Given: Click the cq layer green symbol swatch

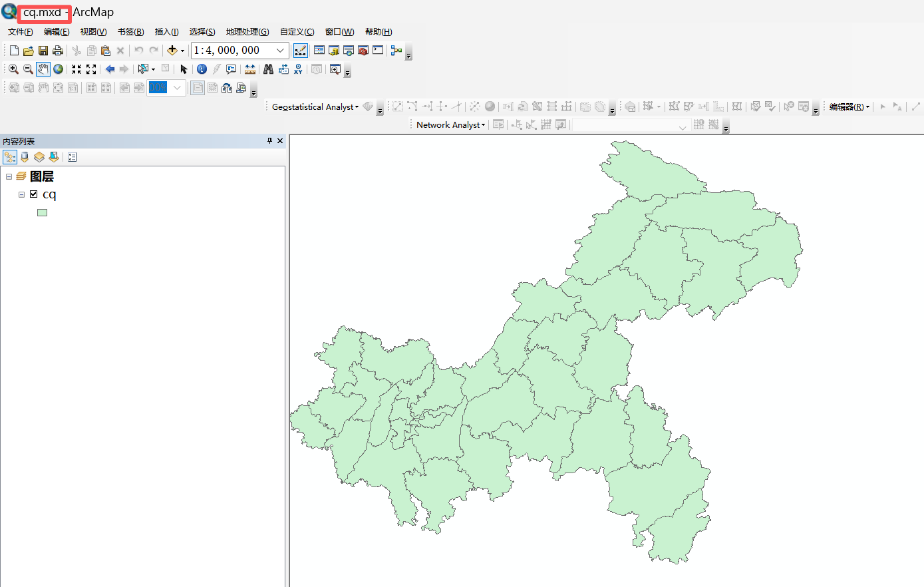Looking at the screenshot, I should click(43, 213).
